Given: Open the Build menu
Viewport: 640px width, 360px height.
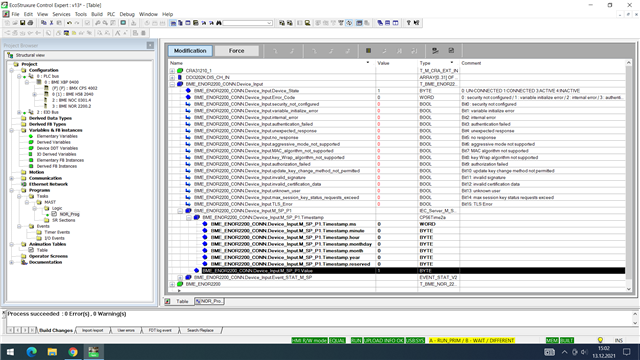Looking at the screenshot, I should (x=97, y=14).
